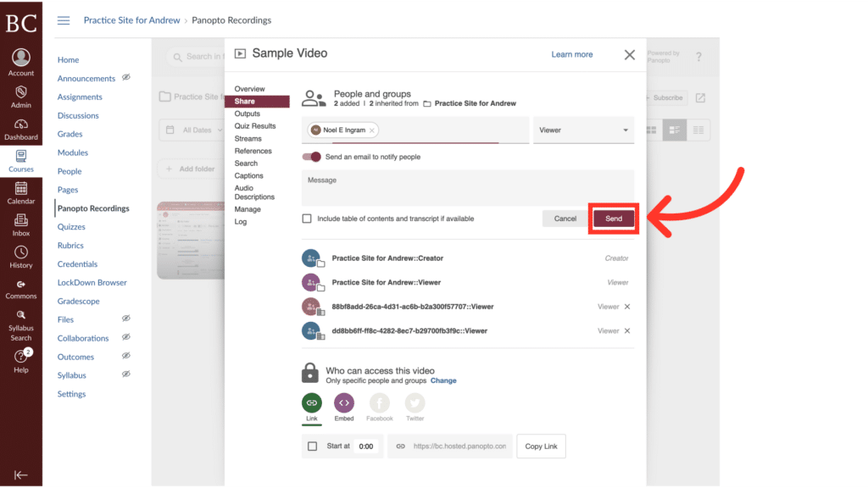Screen dimensions: 868x488
Task: Remove the 88bf8add Viewer group
Action: (x=627, y=307)
